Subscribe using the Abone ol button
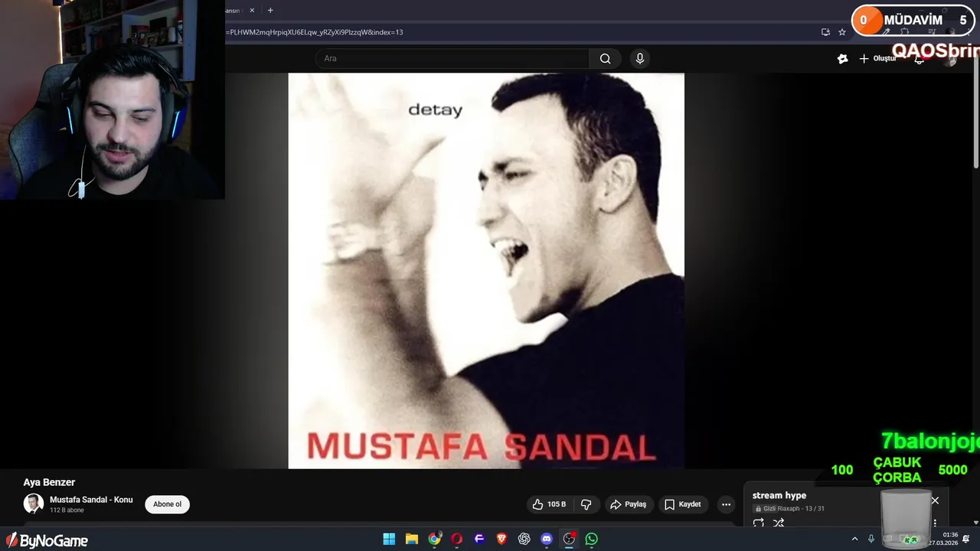980x551 pixels. point(167,504)
